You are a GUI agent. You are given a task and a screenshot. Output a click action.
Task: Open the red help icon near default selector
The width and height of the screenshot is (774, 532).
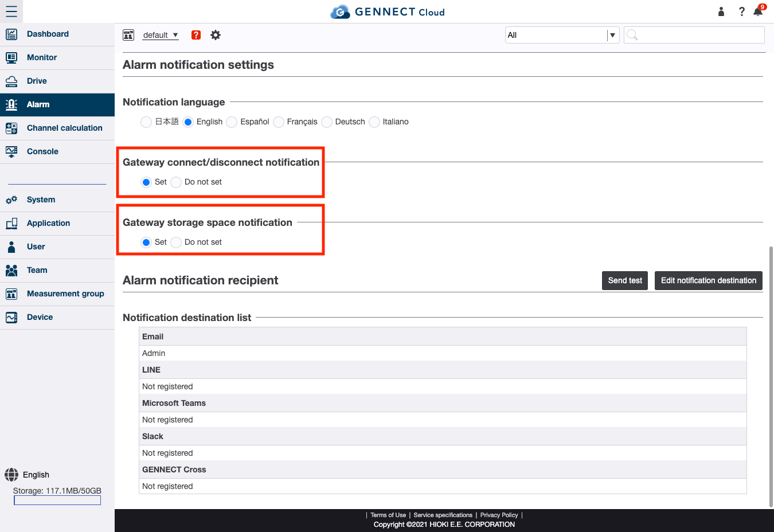[196, 35]
